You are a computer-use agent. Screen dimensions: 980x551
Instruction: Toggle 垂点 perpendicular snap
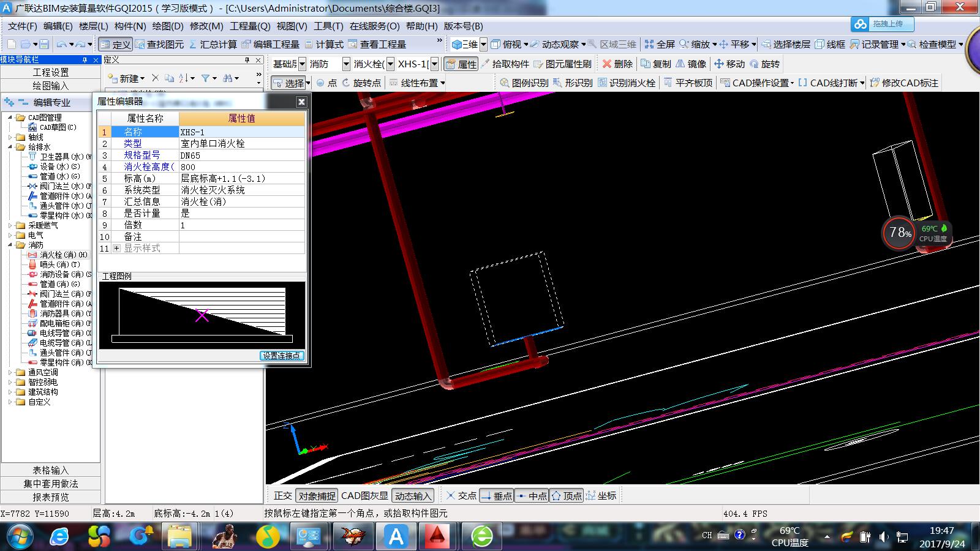pyautogui.click(x=497, y=495)
